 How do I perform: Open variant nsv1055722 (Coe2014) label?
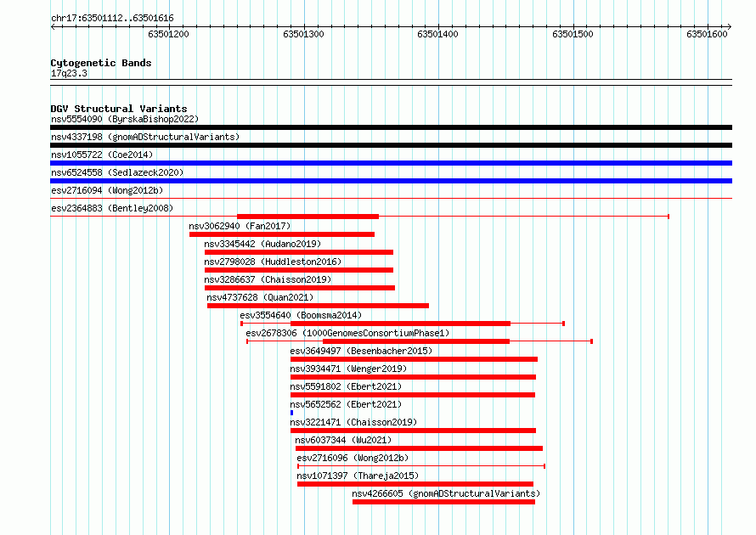(102, 155)
